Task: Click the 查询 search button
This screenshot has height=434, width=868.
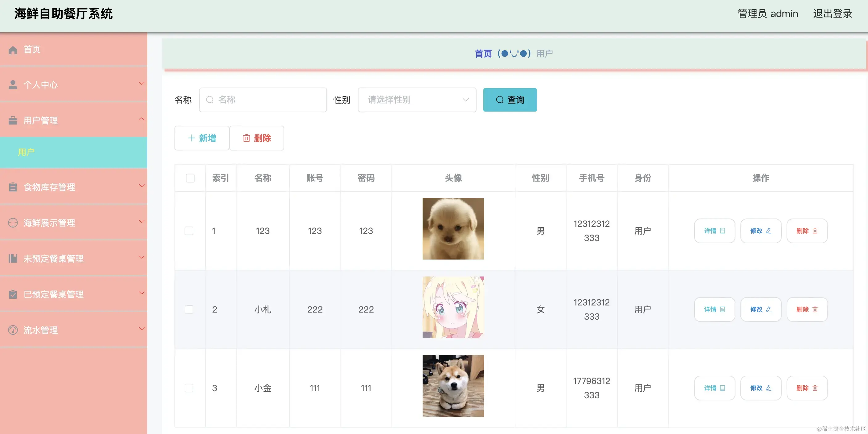Action: (x=510, y=100)
